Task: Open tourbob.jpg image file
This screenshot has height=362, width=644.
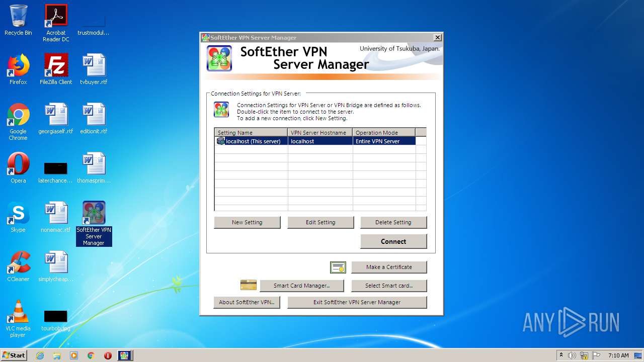Action: pyautogui.click(x=56, y=321)
